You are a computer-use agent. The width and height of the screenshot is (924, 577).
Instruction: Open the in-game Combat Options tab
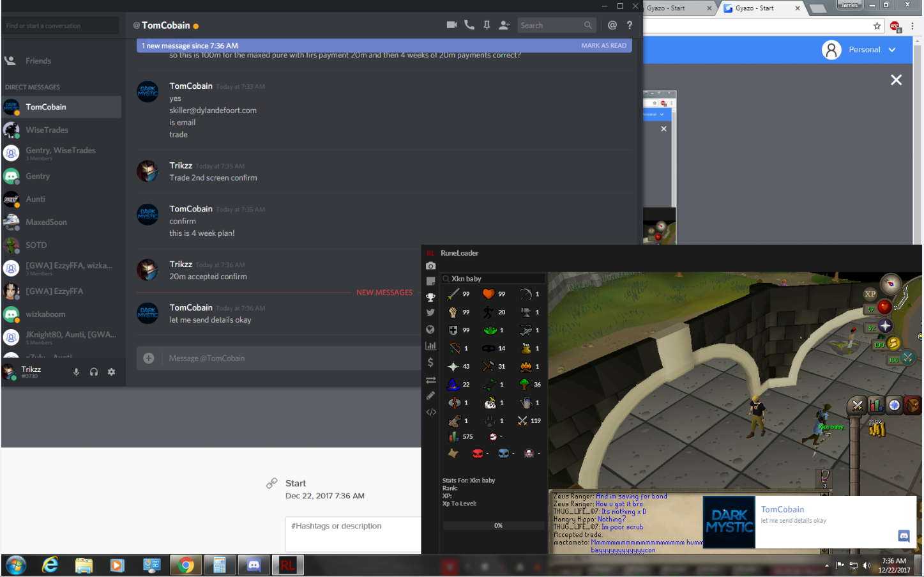(x=858, y=405)
